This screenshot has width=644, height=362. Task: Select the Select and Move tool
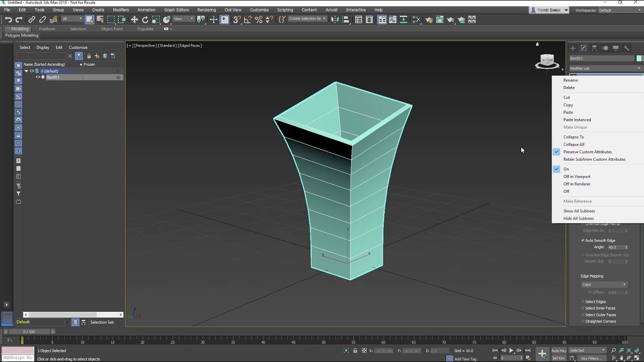(134, 20)
